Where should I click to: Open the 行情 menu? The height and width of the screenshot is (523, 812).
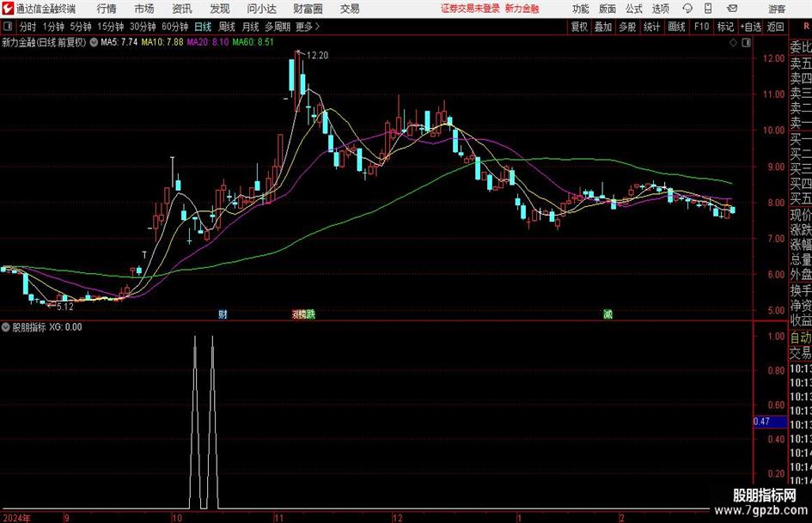click(x=107, y=9)
